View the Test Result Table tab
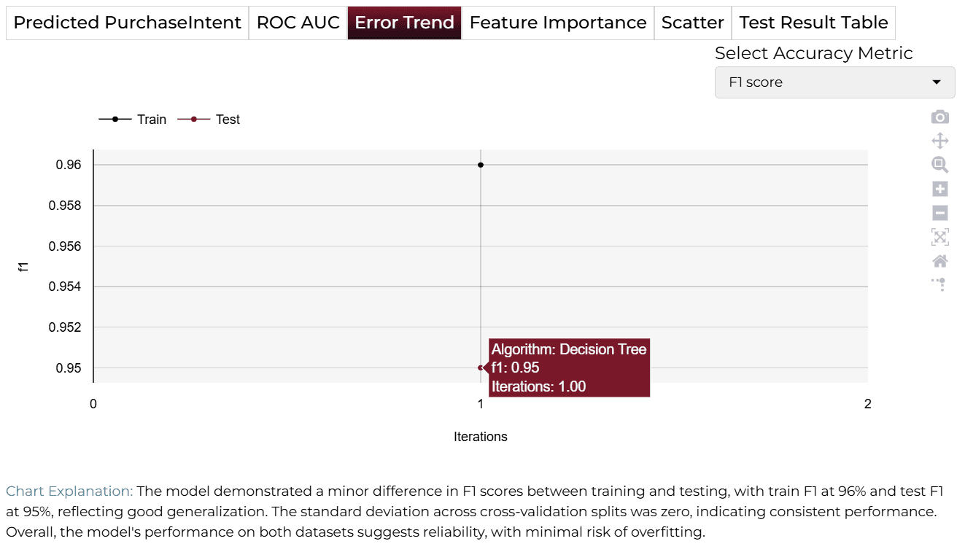 tap(813, 23)
